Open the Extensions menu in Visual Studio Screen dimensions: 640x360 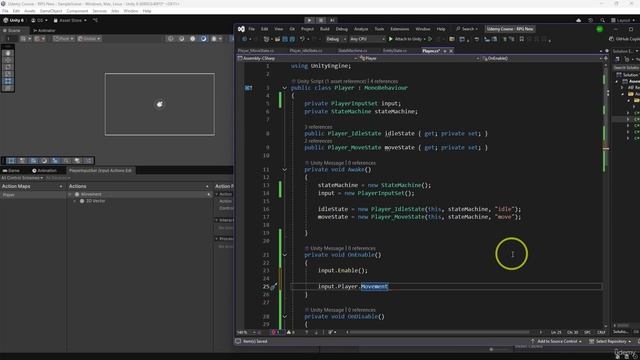point(400,29)
